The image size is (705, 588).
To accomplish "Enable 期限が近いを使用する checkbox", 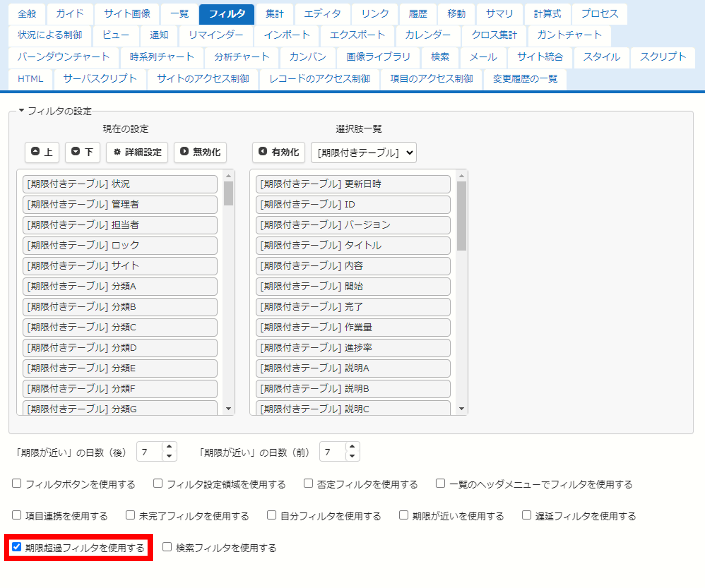I will 404,515.
